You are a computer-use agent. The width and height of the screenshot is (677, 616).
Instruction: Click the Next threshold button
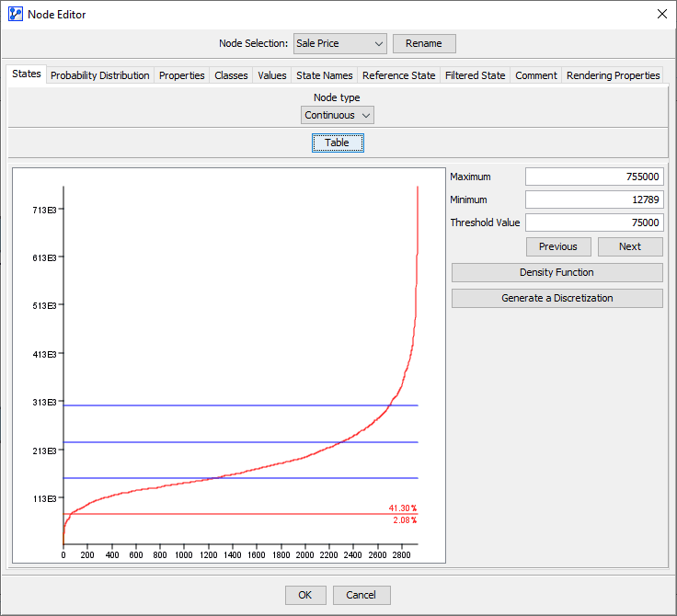[x=630, y=246]
